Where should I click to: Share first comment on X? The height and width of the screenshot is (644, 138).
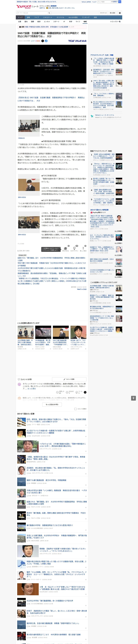[85, 392]
